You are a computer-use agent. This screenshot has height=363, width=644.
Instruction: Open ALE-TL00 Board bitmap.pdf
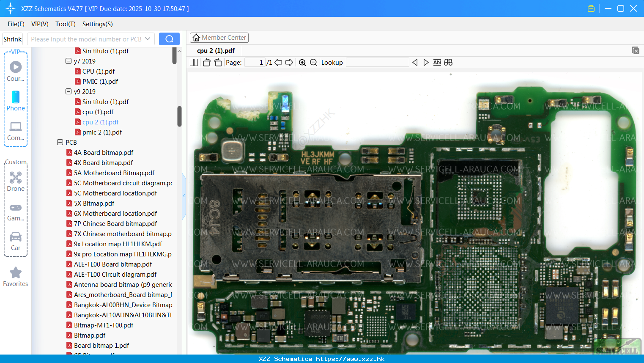[x=109, y=264]
